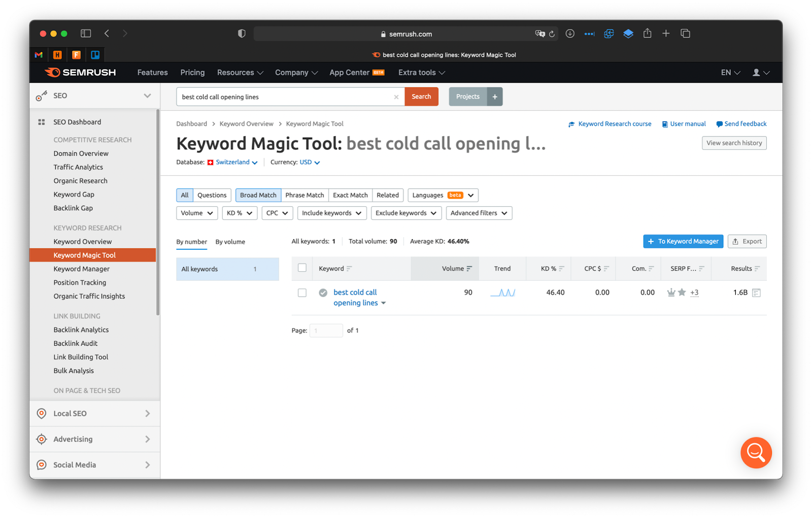
Task: Open Include keywords dropdown
Action: [x=332, y=213]
